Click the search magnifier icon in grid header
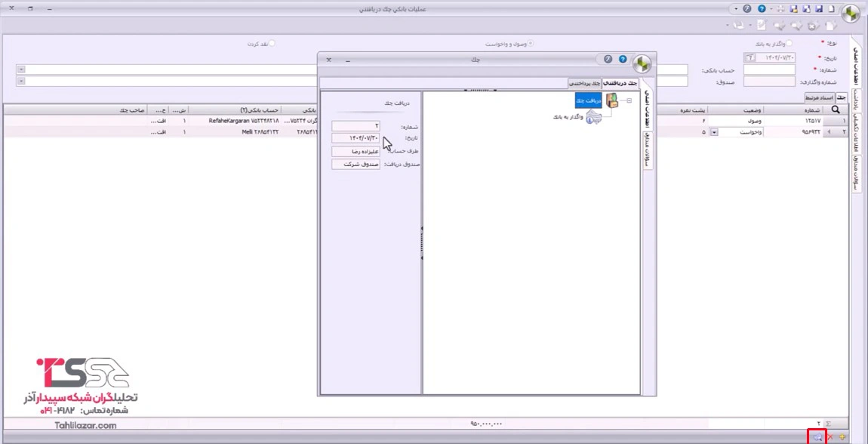This screenshot has height=444, width=868. 836,110
